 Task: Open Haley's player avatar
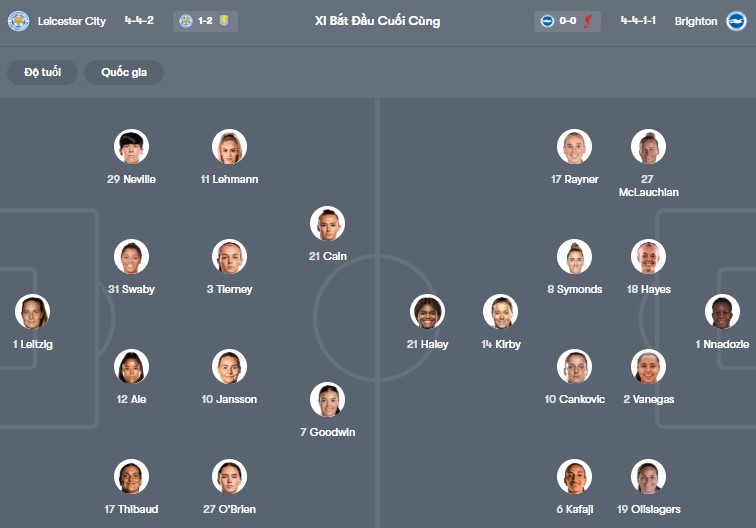click(x=427, y=312)
